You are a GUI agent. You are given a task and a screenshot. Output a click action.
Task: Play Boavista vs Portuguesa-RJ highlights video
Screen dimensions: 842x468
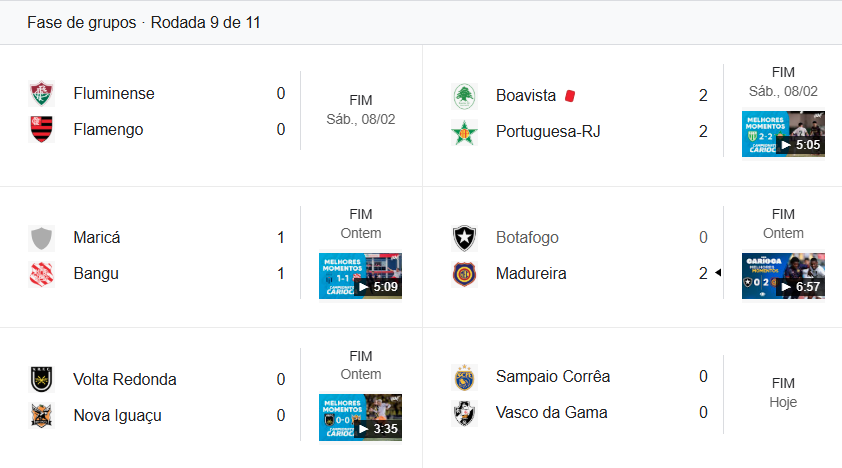coord(783,134)
